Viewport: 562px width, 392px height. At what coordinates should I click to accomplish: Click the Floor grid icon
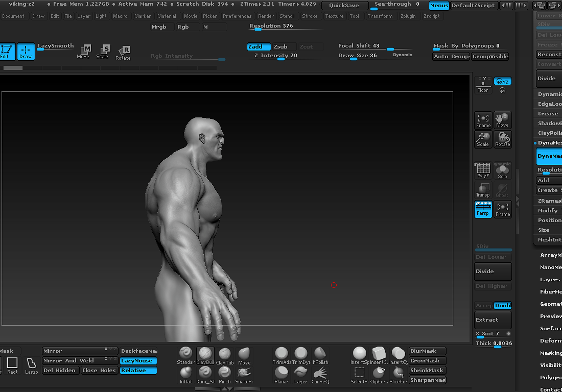point(483,85)
